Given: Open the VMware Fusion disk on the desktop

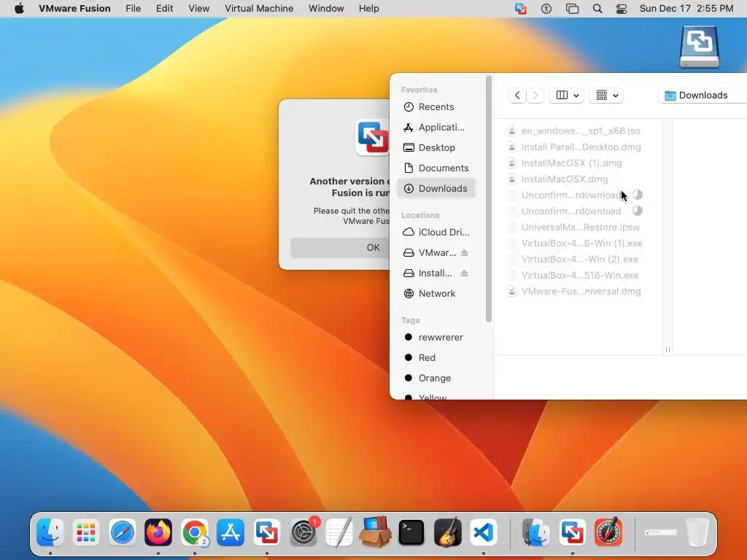Looking at the screenshot, I should point(700,46).
